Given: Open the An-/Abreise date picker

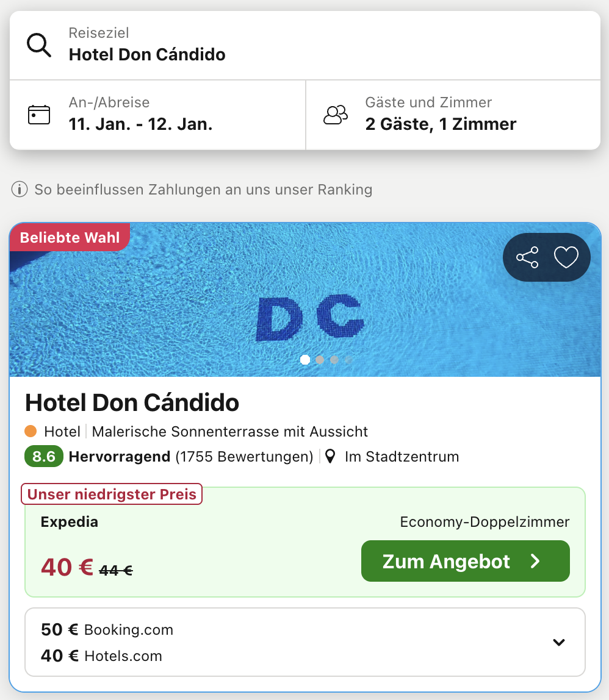Looking at the screenshot, I should coord(157,115).
